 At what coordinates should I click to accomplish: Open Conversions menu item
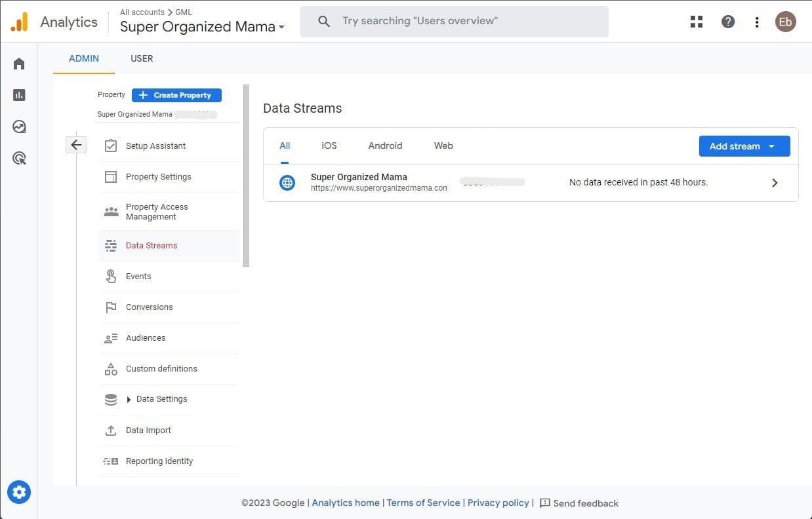[169, 307]
